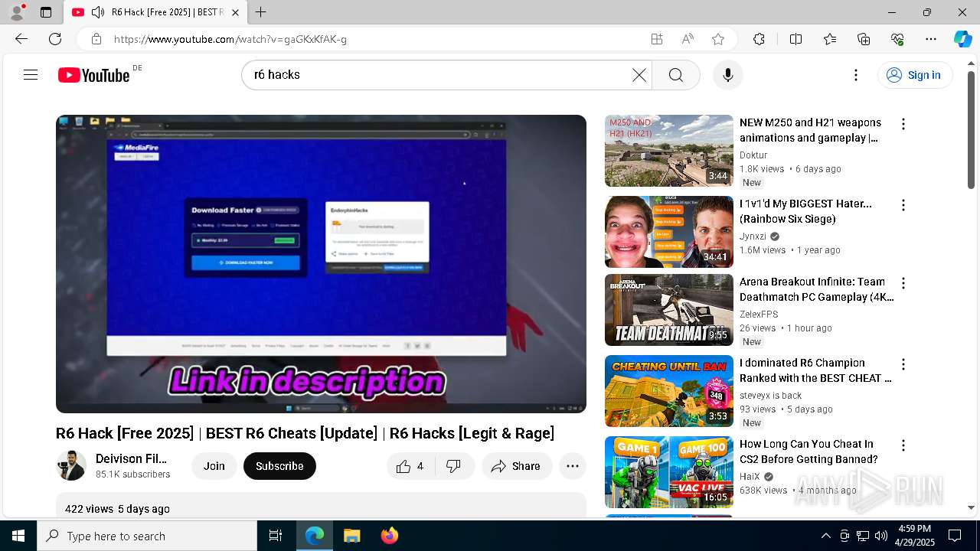Image resolution: width=980 pixels, height=551 pixels.
Task: Click the video player area
Action: point(321,264)
